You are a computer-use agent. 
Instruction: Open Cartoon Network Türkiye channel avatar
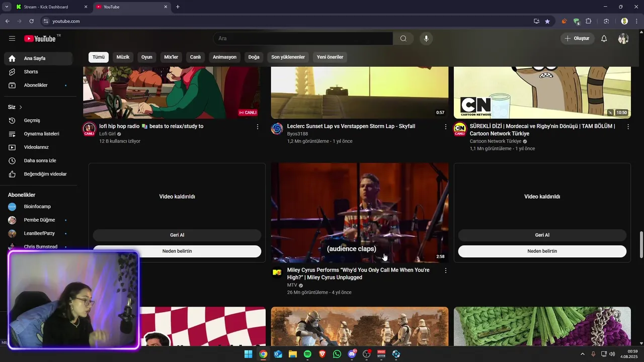pos(460,129)
